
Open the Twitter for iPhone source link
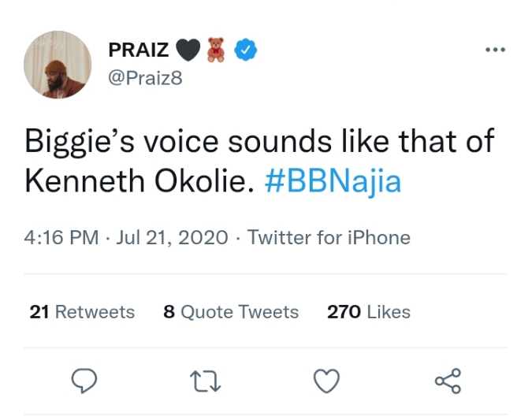[329, 237]
